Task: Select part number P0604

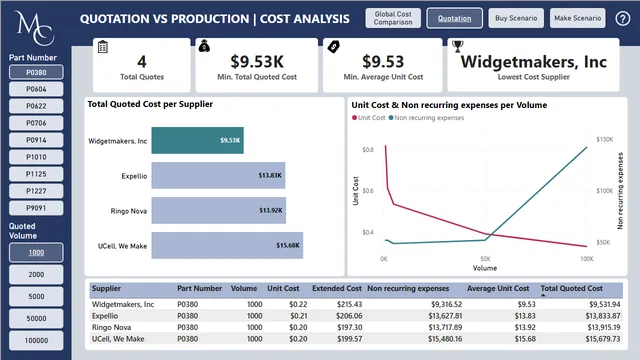Action: [x=36, y=89]
